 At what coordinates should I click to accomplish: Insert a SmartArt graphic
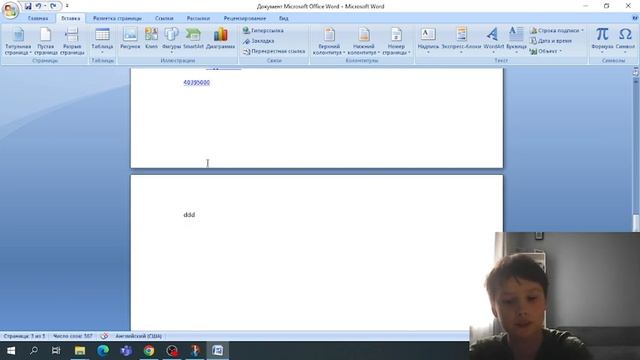[x=193, y=39]
